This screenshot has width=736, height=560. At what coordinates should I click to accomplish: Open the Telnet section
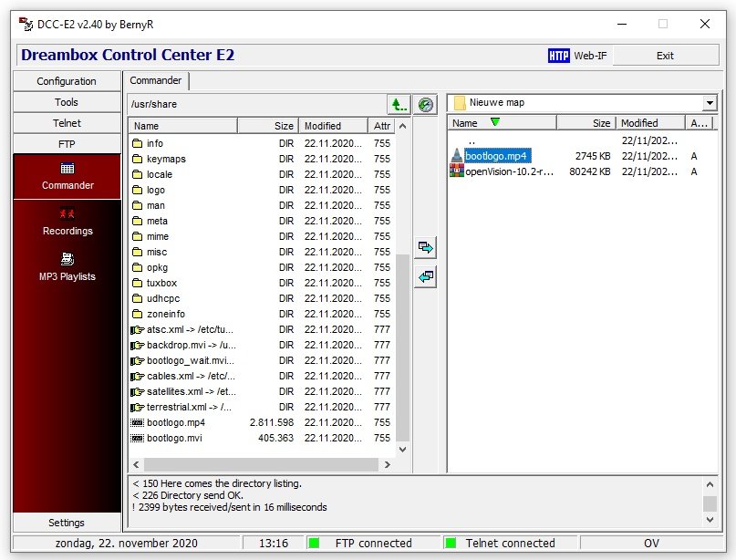(66, 122)
